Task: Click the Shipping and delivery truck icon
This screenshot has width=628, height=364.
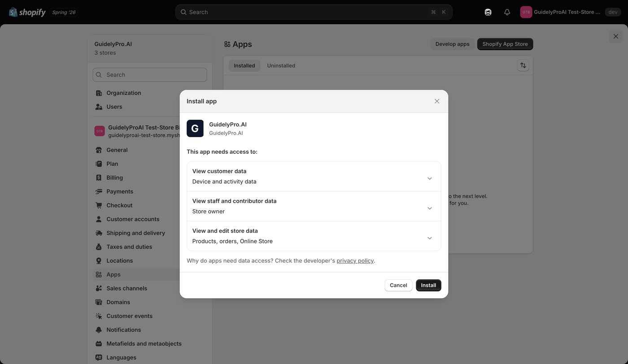Action: click(99, 233)
